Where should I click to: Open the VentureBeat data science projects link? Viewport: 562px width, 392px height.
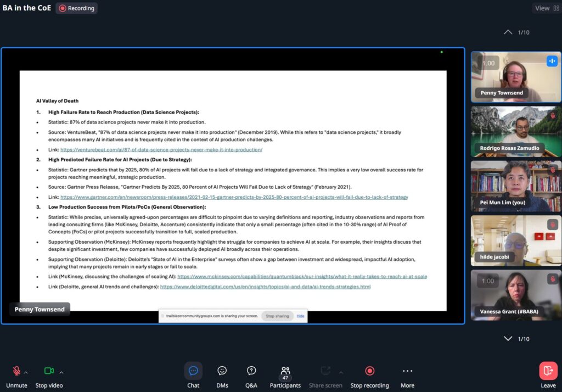161,149
